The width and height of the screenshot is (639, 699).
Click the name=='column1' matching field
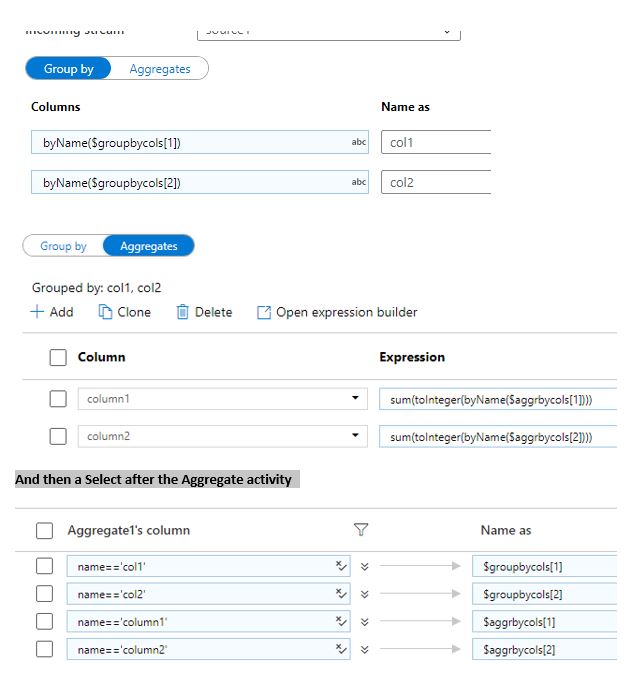(x=208, y=621)
